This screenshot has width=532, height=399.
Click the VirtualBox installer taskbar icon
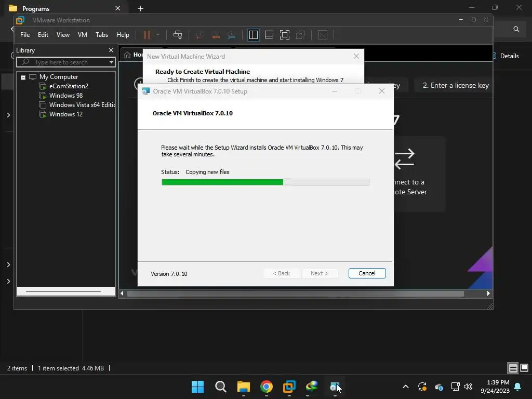335,387
